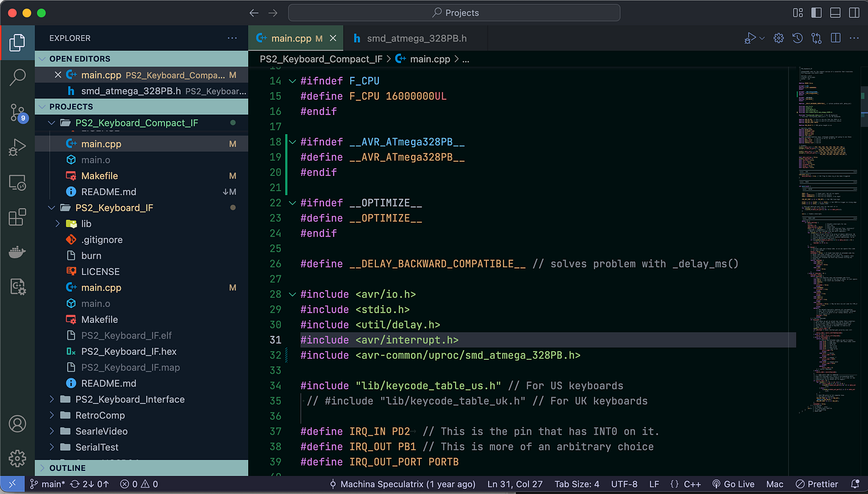Toggle the primary sidebar visibility

click(x=816, y=12)
